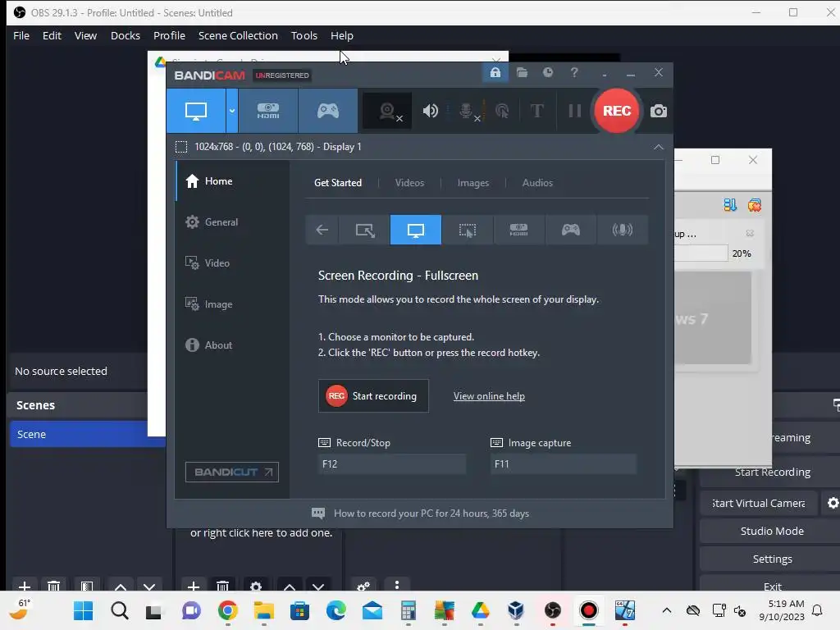Image resolution: width=840 pixels, height=630 pixels.
Task: Select the Get Started tab
Action: click(x=337, y=183)
